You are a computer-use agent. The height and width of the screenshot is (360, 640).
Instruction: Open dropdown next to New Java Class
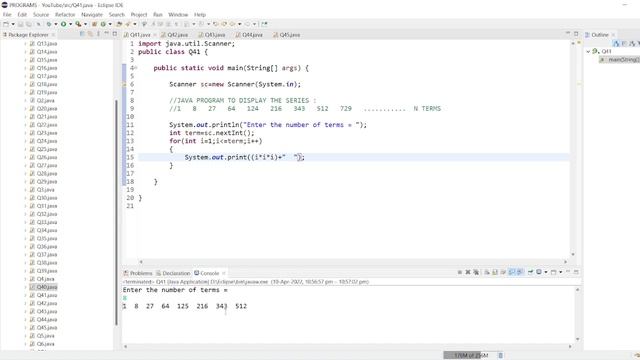click(x=110, y=24)
